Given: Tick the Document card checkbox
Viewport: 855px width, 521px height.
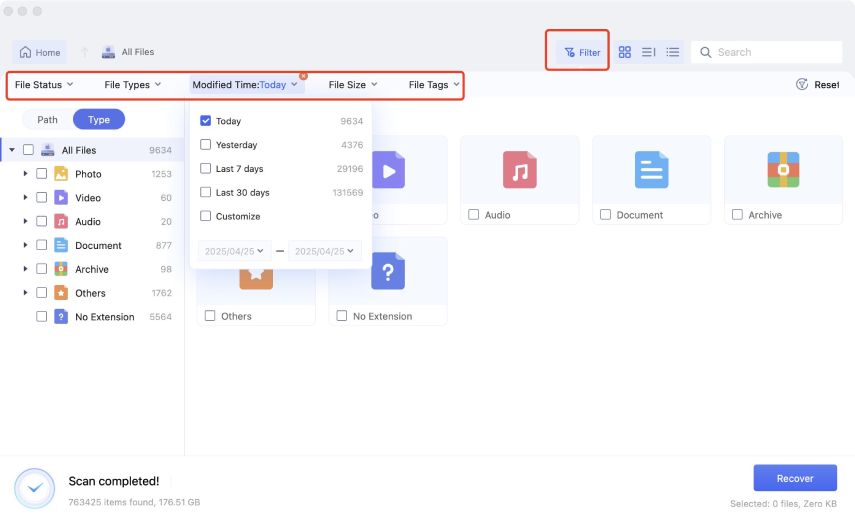Looking at the screenshot, I should point(605,214).
